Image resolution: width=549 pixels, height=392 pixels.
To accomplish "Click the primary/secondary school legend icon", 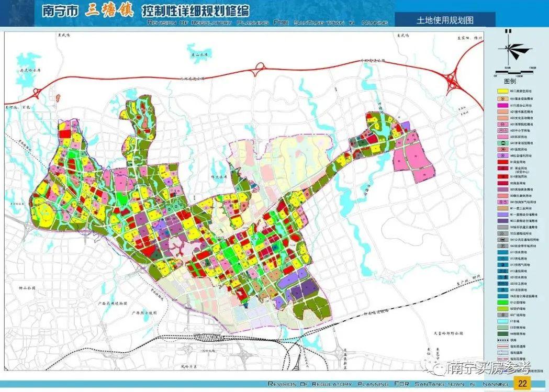I will [501, 130].
